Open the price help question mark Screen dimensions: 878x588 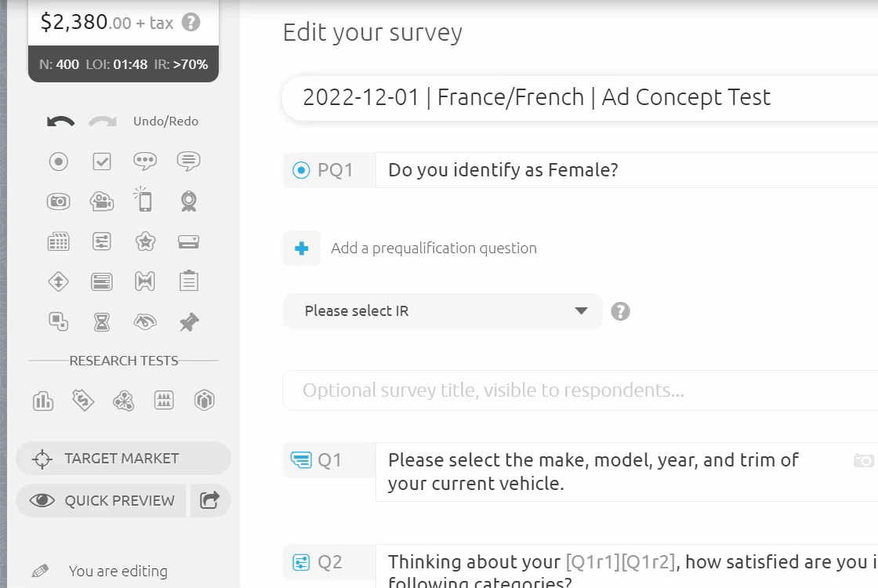pyautogui.click(x=191, y=23)
